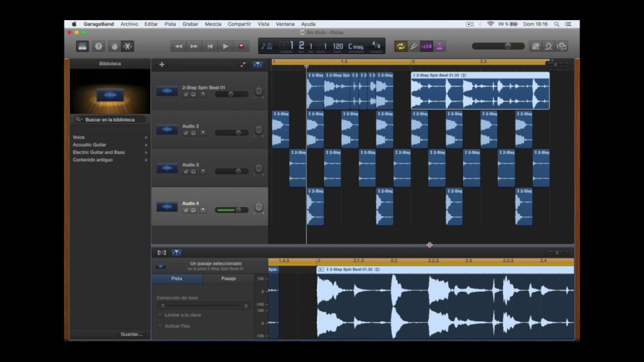Solo the 2-Step Spin Beat 01 track
The width and height of the screenshot is (644, 362).
pos(193,95)
